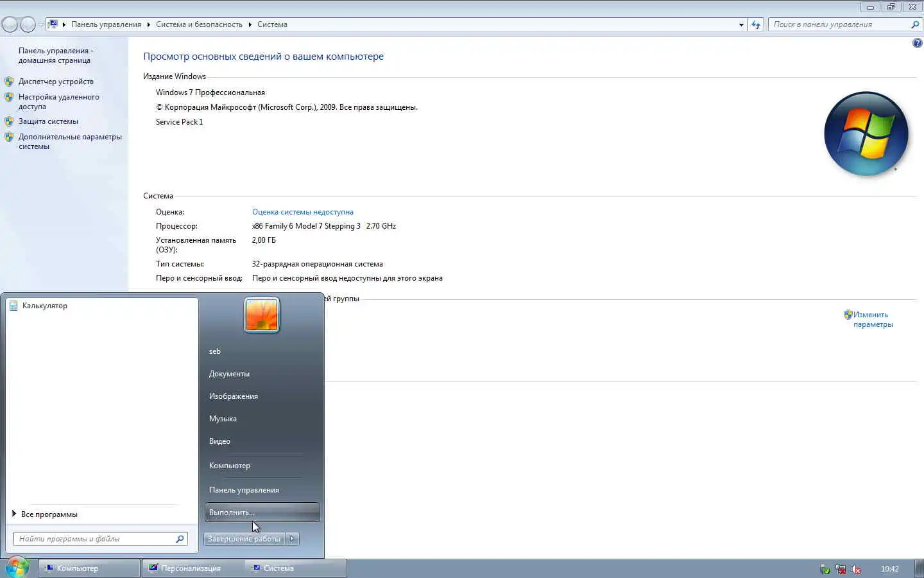Click the Back navigation arrow button
The image size is (924, 578).
[10, 24]
